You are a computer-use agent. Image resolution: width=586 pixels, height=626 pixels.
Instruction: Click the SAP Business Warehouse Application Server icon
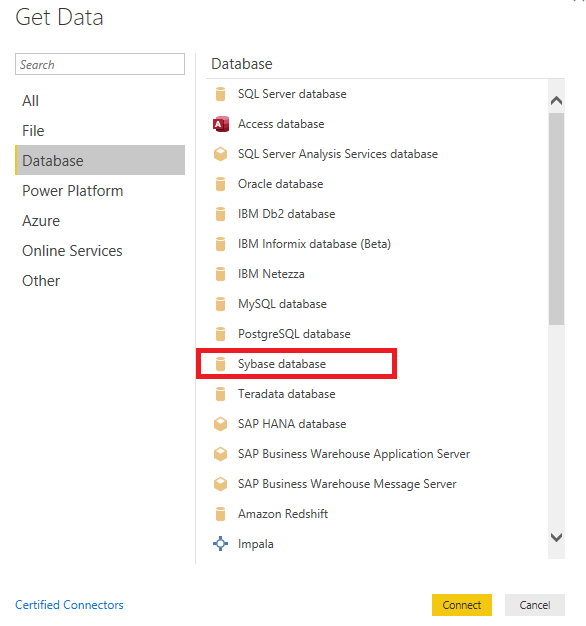click(220, 454)
